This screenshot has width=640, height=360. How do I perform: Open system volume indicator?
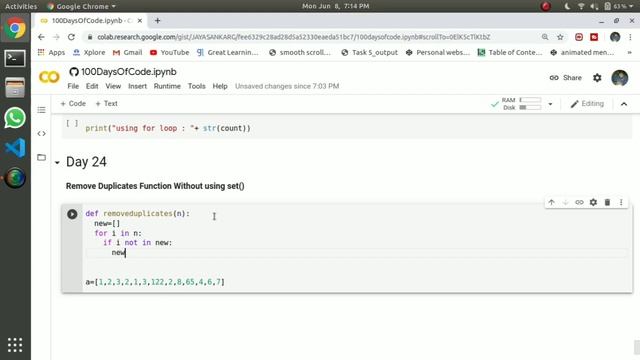pyautogui.click(x=594, y=6)
